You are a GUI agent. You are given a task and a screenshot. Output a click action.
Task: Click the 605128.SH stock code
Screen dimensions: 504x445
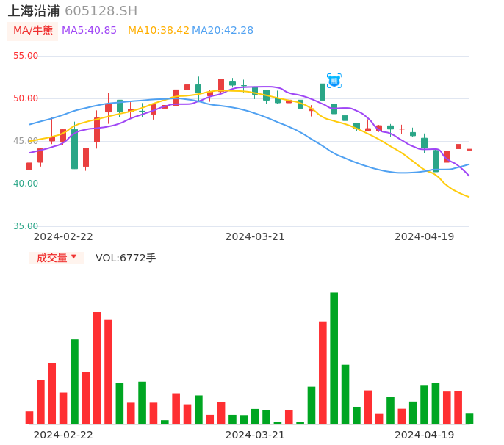click(101, 11)
